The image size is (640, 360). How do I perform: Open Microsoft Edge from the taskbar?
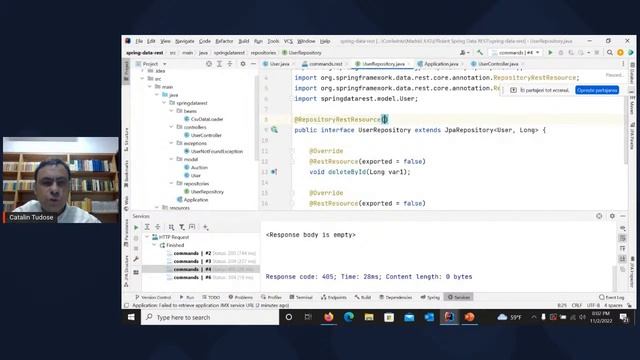pos(349,317)
